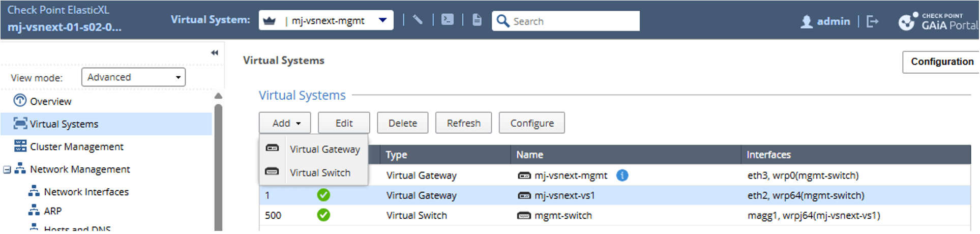Click the Configure button

coord(531,123)
